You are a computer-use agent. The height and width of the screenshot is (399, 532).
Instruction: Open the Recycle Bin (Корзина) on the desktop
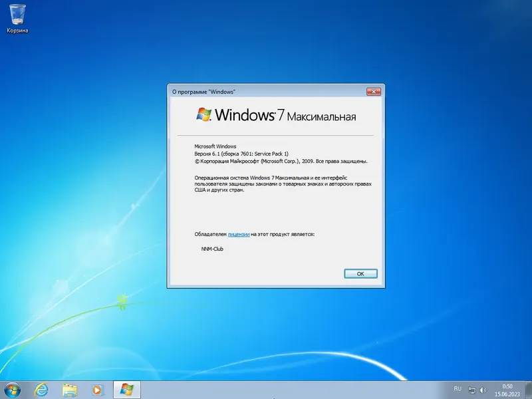19,17
